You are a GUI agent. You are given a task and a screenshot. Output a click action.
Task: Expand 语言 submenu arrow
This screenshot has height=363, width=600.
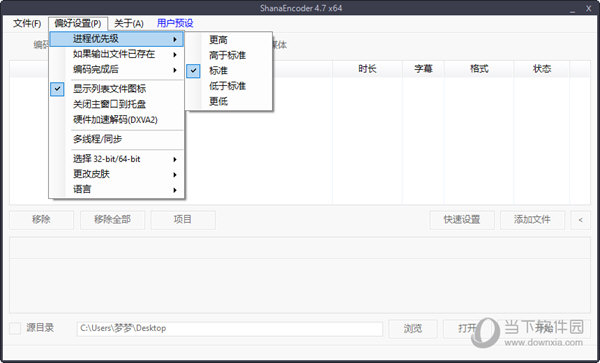coord(175,190)
